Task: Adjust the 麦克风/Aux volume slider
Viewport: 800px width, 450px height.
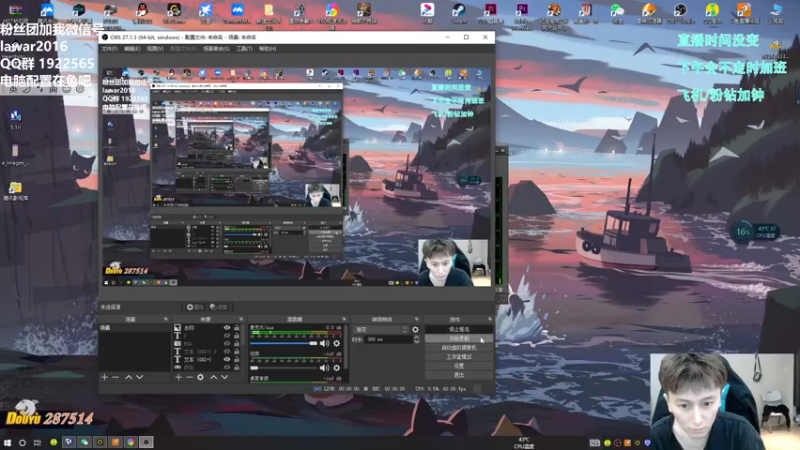Action: pyautogui.click(x=284, y=343)
